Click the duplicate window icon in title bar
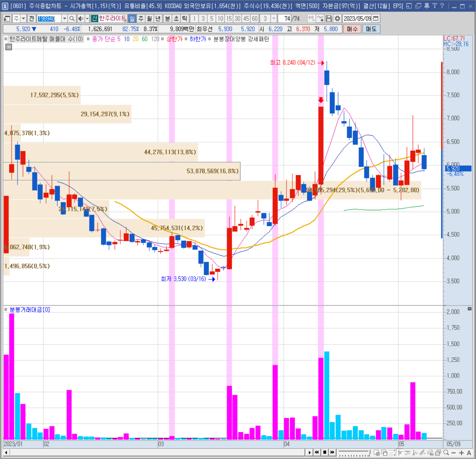The width and height of the screenshot is (476, 459). tap(418, 6)
